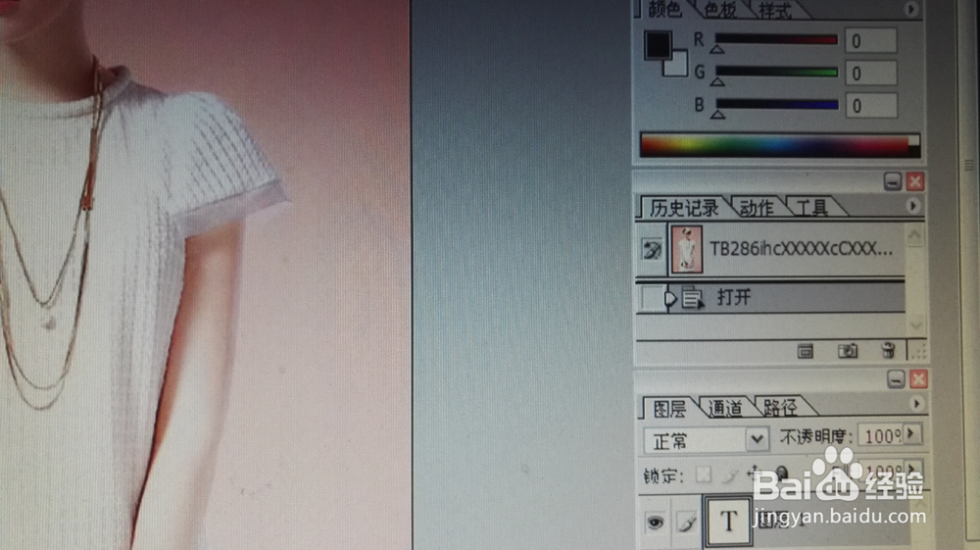Click the brush link box on text layer
This screenshot has width=980, height=550.
pos(687,523)
